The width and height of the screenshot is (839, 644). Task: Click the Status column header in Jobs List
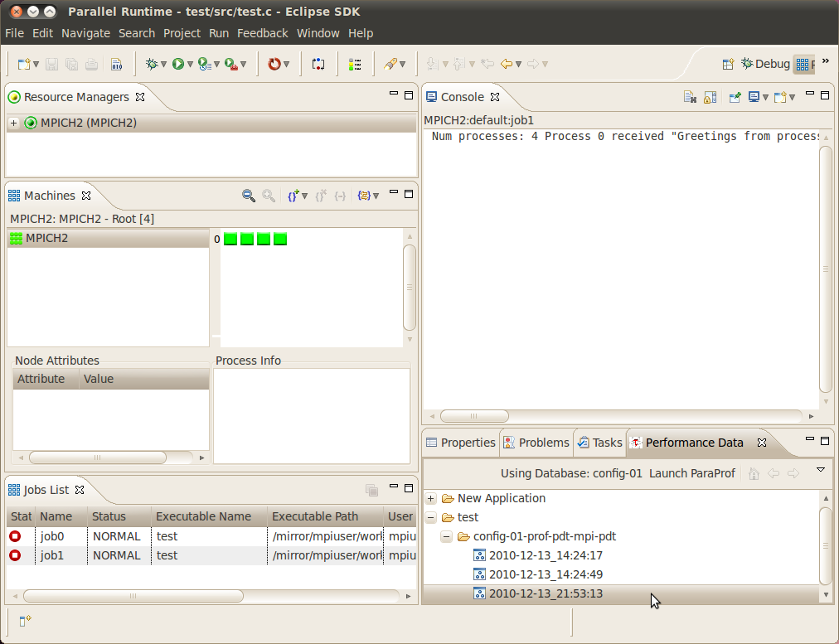click(119, 516)
